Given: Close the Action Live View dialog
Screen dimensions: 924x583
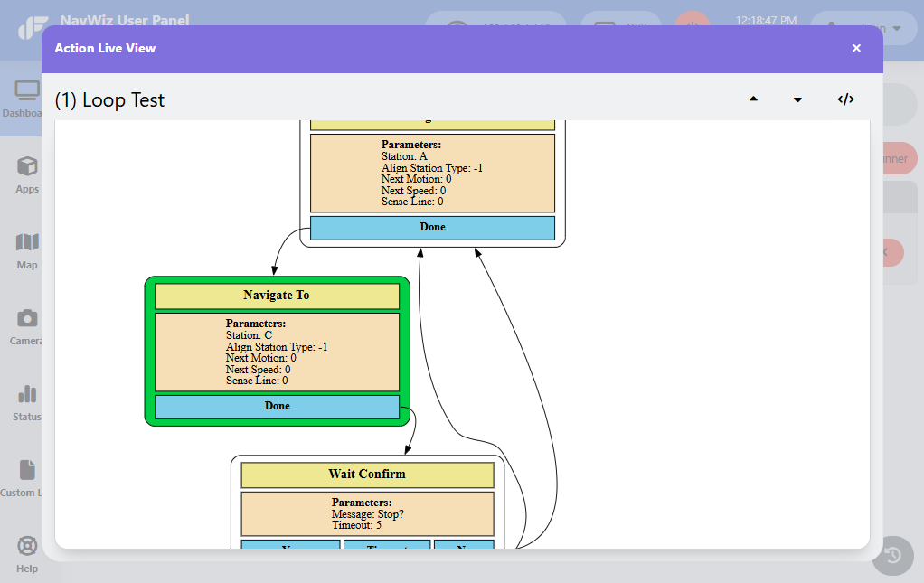Looking at the screenshot, I should 856,48.
